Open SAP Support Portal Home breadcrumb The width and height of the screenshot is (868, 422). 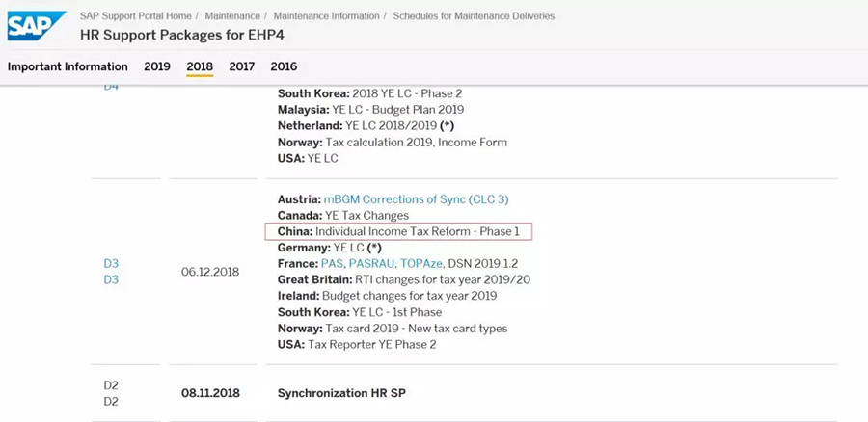(136, 16)
